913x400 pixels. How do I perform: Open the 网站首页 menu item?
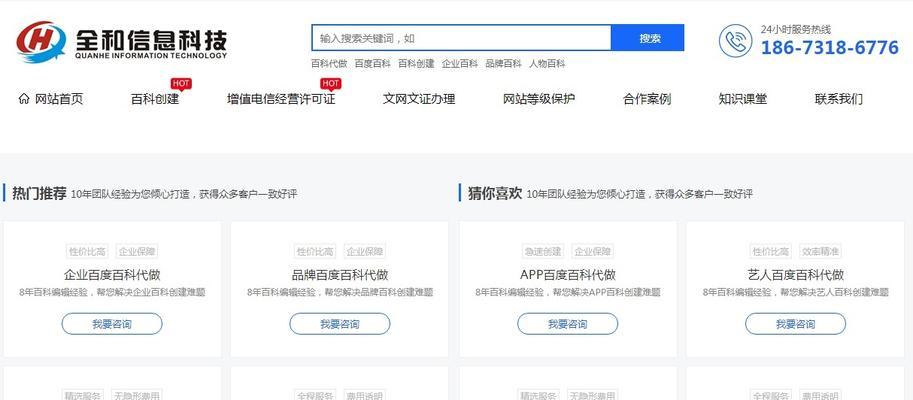tap(59, 99)
